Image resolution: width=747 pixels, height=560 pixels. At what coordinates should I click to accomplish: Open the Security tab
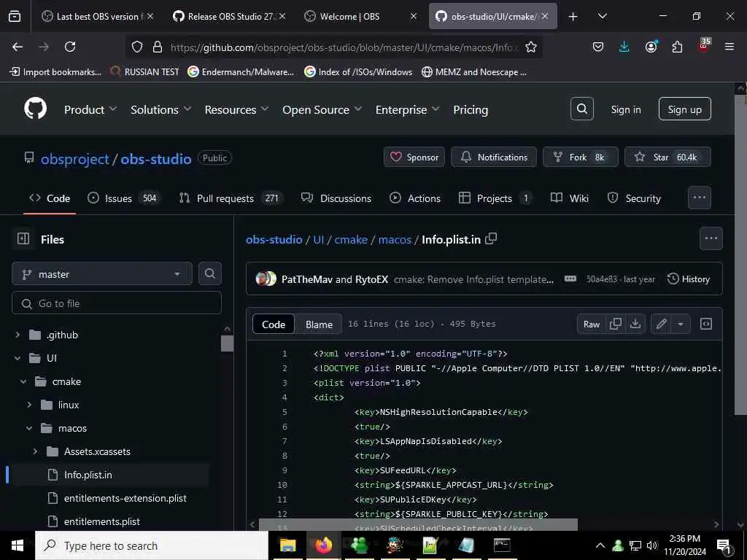pyautogui.click(x=634, y=198)
